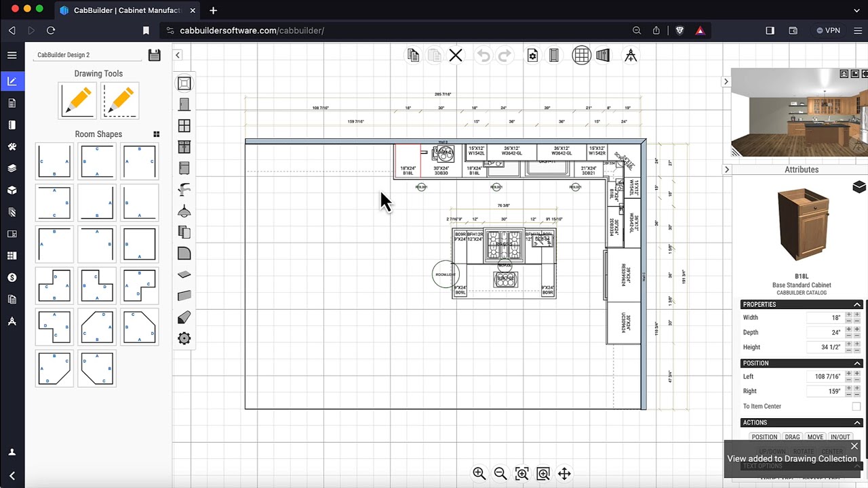Image resolution: width=868 pixels, height=488 pixels.
Task: Select the faucet fixture tool
Action: coord(184,190)
